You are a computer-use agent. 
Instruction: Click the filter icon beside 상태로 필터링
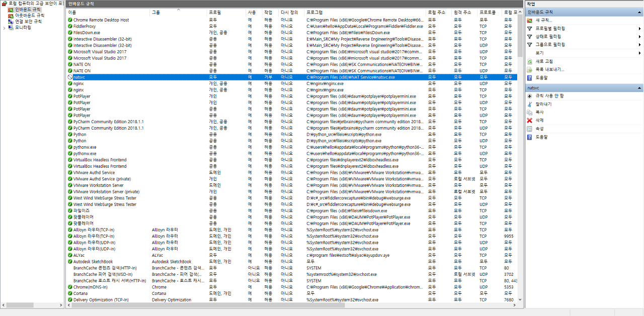pyautogui.click(x=529, y=37)
